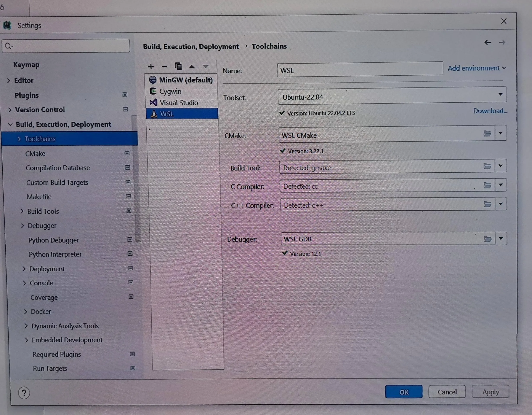Open the CMake settings page

pos(35,154)
